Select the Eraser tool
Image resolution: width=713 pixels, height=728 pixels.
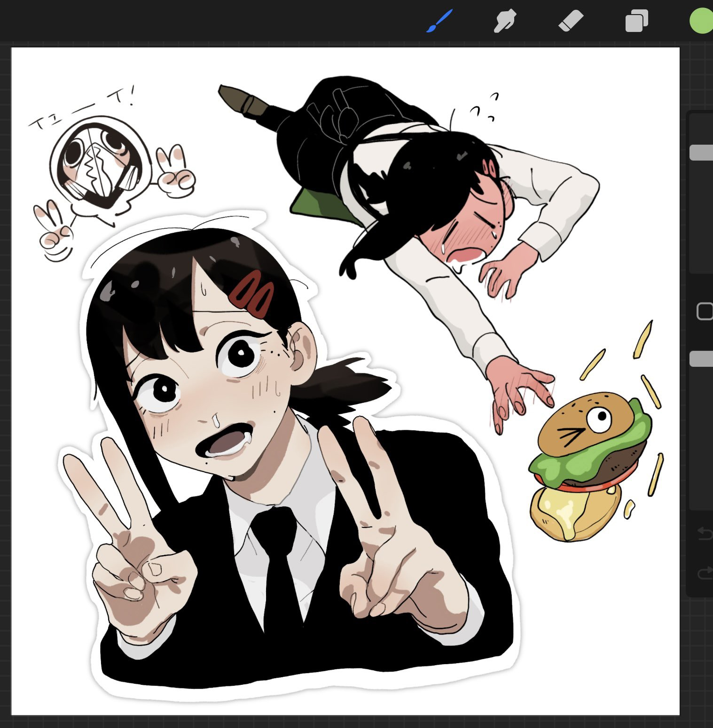click(x=571, y=21)
